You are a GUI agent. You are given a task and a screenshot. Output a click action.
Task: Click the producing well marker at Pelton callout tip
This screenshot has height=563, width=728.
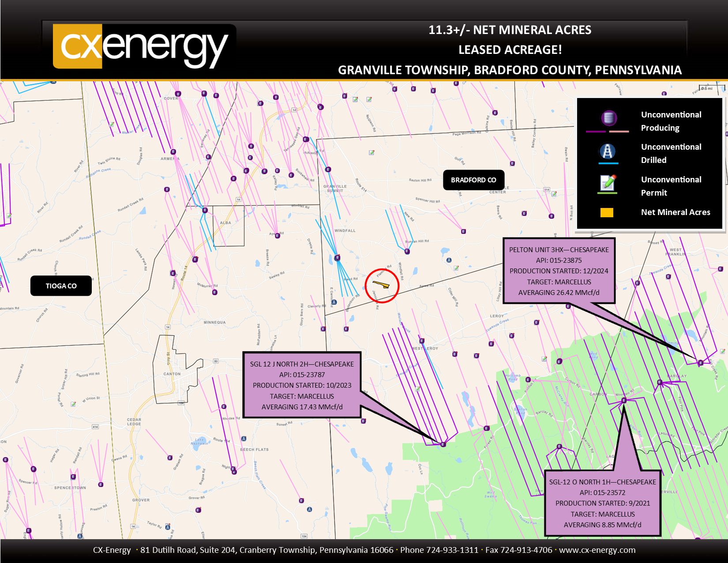[x=701, y=363]
